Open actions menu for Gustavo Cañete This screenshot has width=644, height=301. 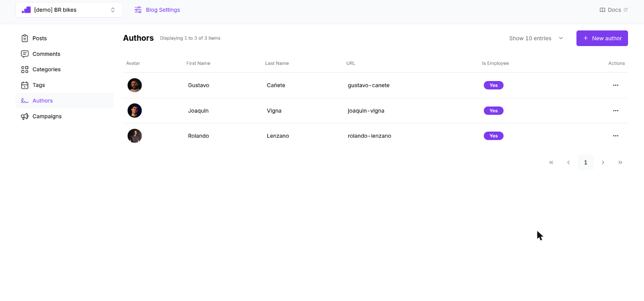pos(616,85)
